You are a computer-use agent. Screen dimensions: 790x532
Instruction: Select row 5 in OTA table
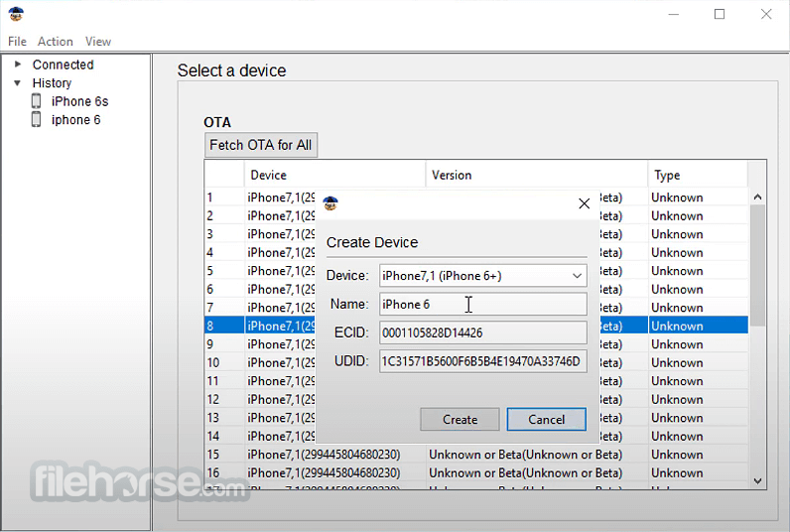pos(476,271)
